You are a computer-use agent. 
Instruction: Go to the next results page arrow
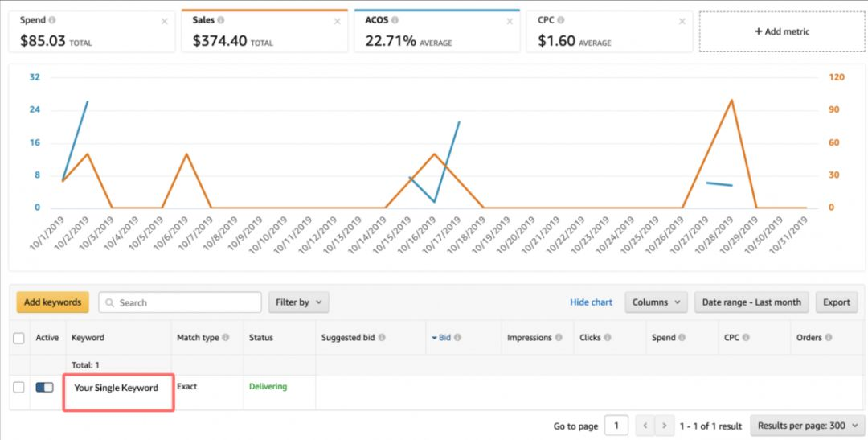point(665,426)
